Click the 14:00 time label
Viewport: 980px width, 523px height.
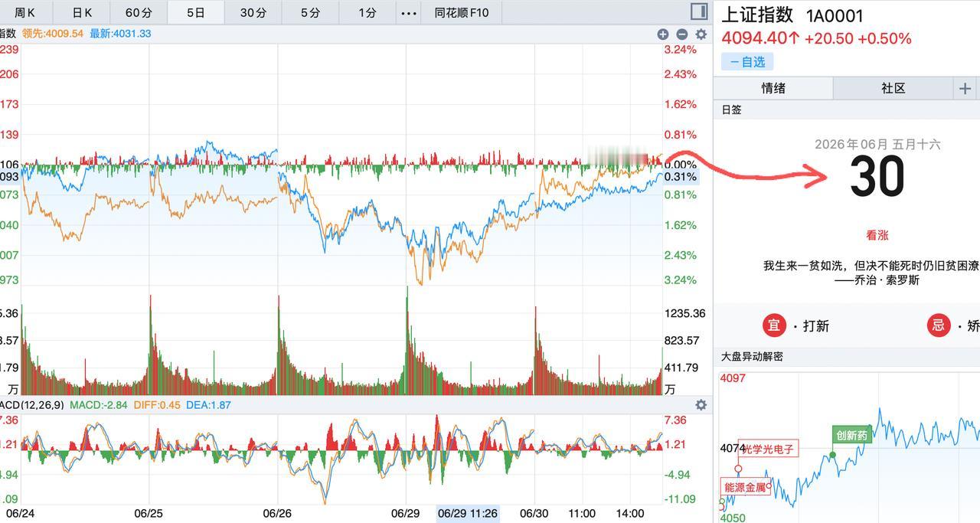click(x=631, y=513)
